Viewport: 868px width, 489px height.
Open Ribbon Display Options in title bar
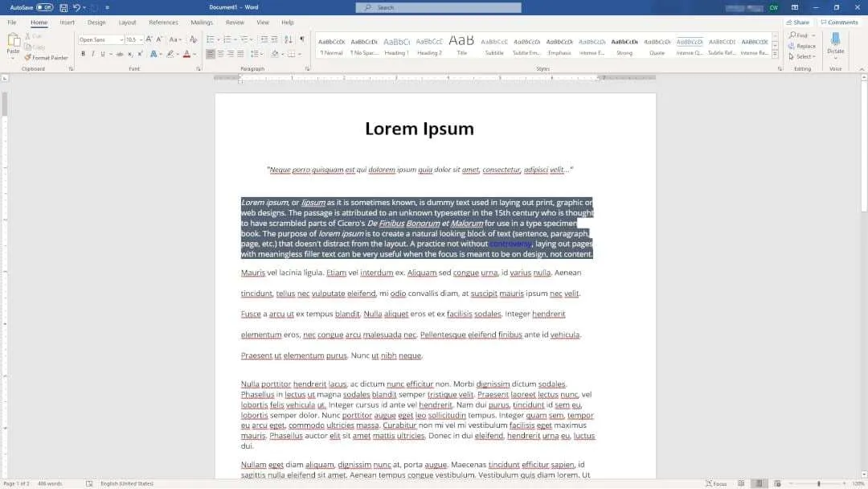(794, 8)
